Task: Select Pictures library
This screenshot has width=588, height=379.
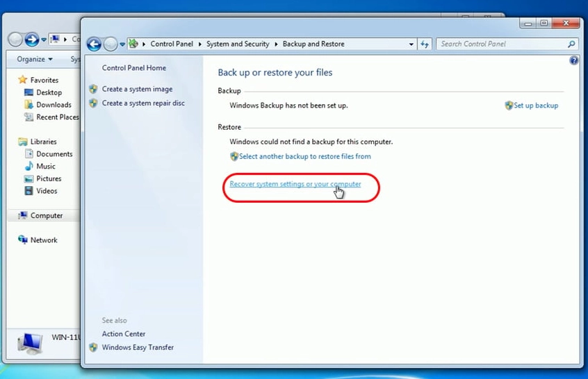Action: (x=49, y=178)
